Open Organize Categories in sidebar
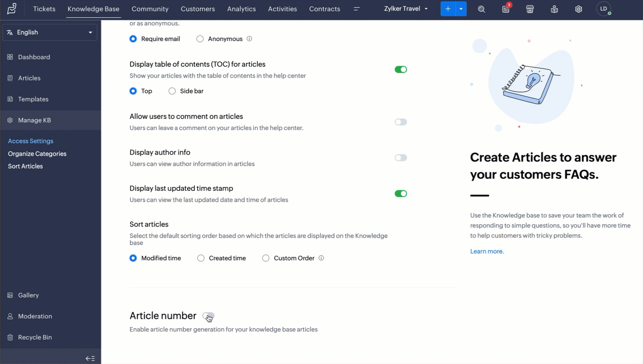Screen dimensions: 643x364 click(x=37, y=154)
